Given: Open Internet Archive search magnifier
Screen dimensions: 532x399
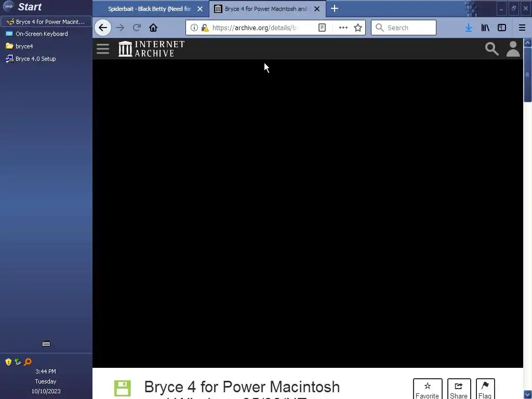Looking at the screenshot, I should (x=491, y=49).
